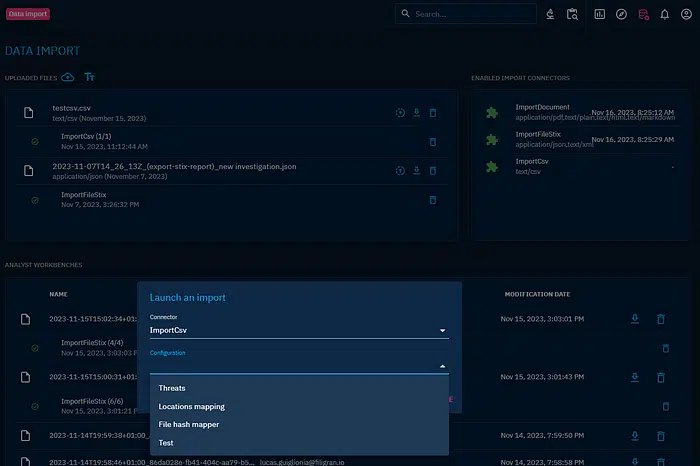Select the Test configuration option

click(166, 443)
